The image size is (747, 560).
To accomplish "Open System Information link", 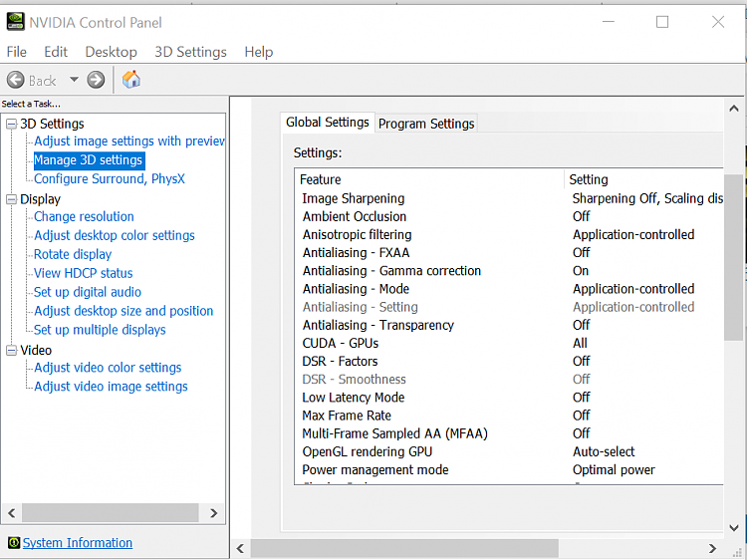I will [x=77, y=543].
